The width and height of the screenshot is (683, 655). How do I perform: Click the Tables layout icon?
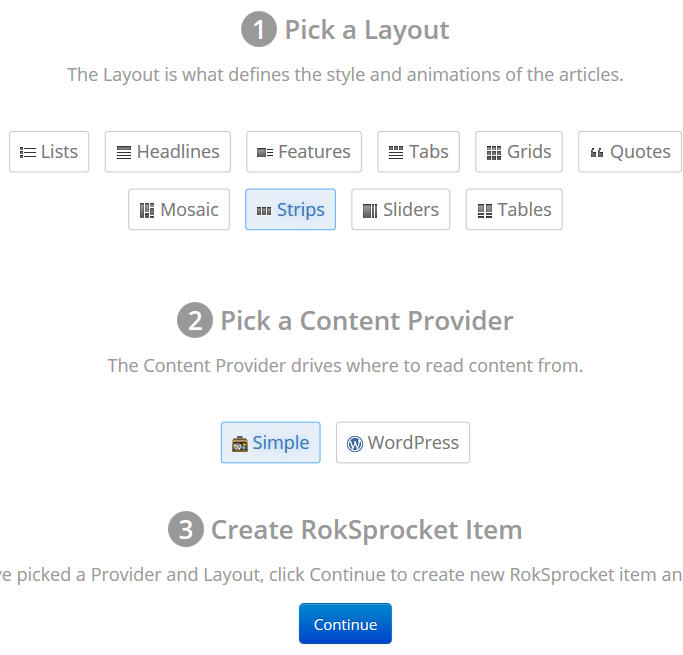click(x=485, y=210)
